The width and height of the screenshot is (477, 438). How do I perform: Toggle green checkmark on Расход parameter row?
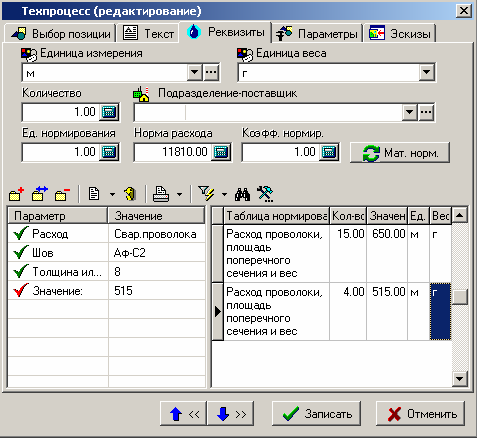click(21, 234)
